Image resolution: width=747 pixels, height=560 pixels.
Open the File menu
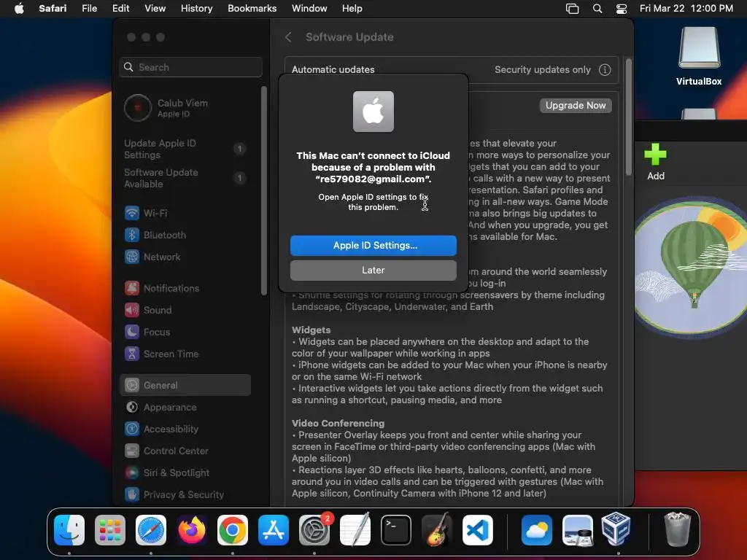[89, 8]
